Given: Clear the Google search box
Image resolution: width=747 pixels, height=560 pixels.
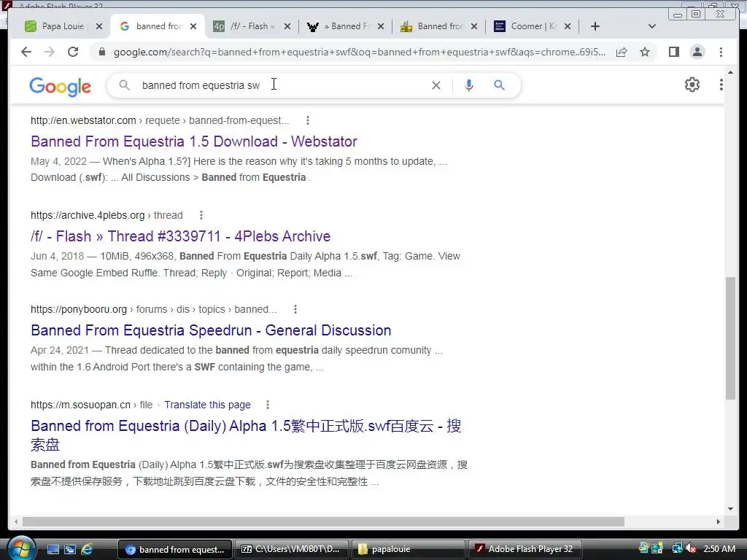Looking at the screenshot, I should pos(436,85).
